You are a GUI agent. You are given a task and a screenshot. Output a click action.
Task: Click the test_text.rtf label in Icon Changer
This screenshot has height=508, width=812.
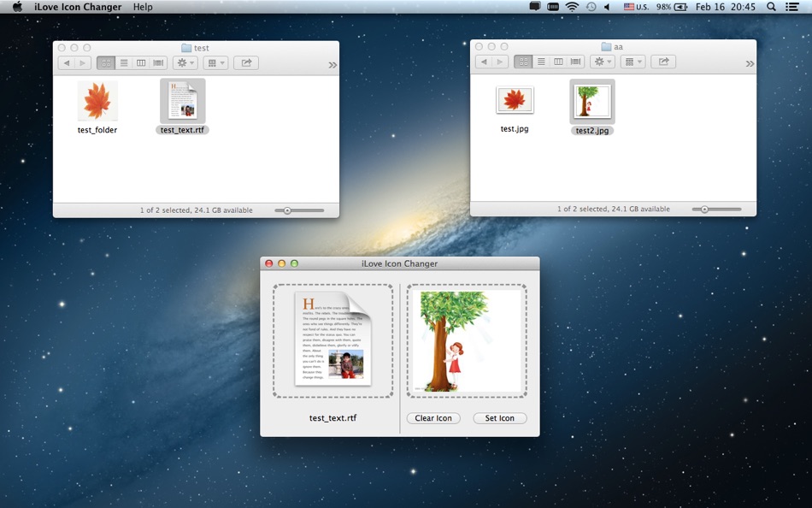pos(333,418)
